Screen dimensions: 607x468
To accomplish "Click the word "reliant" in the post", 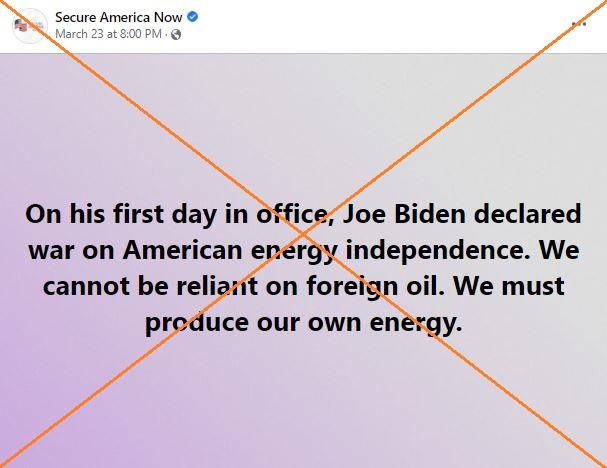I will click(217, 286).
